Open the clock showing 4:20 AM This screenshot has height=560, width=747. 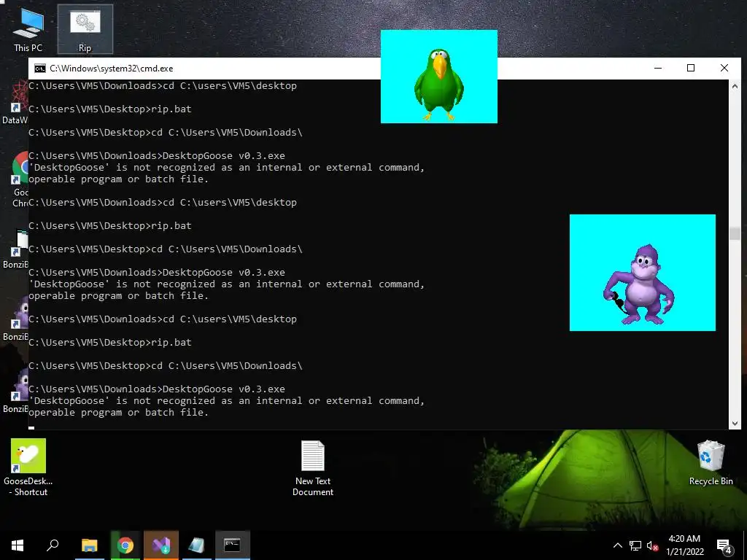click(684, 545)
